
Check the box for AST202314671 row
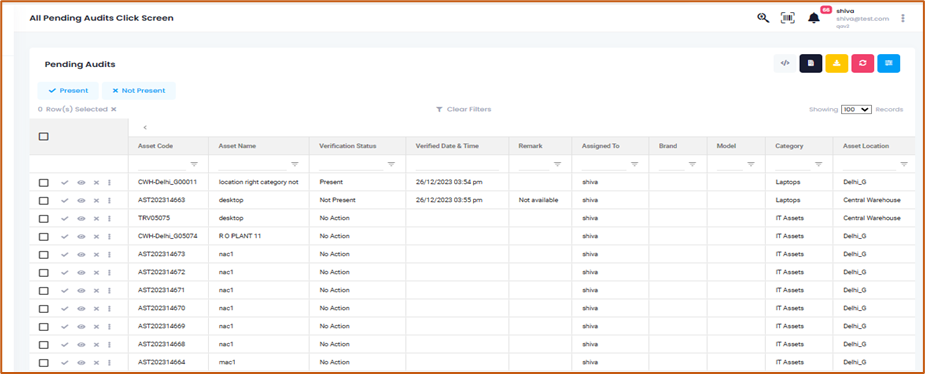[x=44, y=290]
